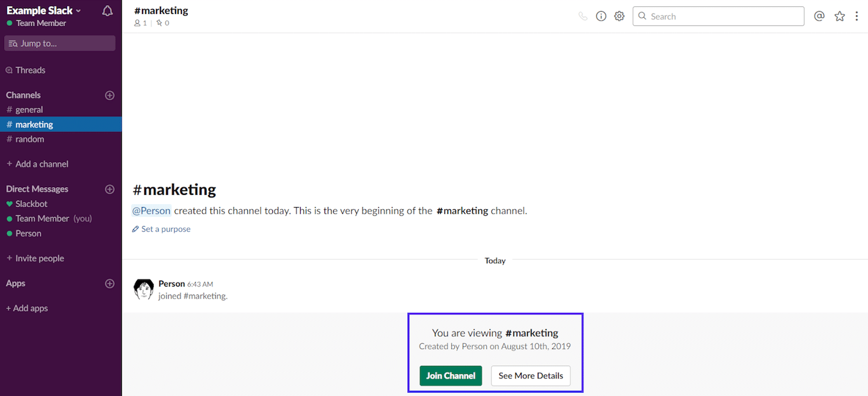The width and height of the screenshot is (868, 396).
Task: Open the Threads view
Action: point(30,70)
